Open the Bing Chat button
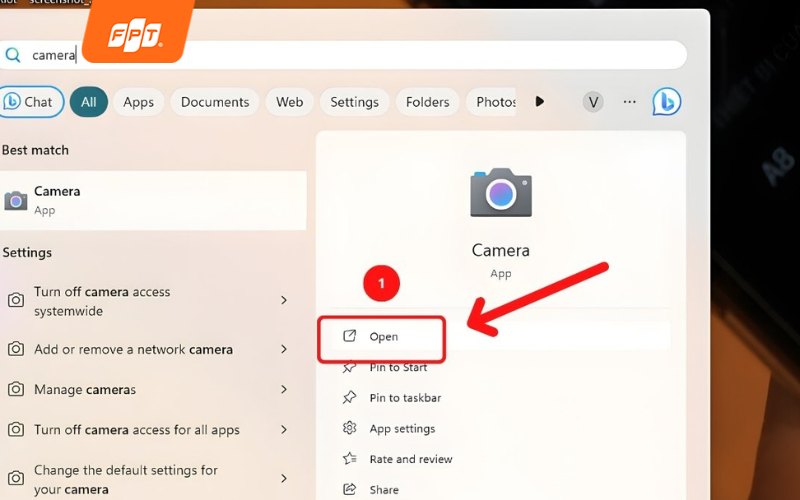 30,102
